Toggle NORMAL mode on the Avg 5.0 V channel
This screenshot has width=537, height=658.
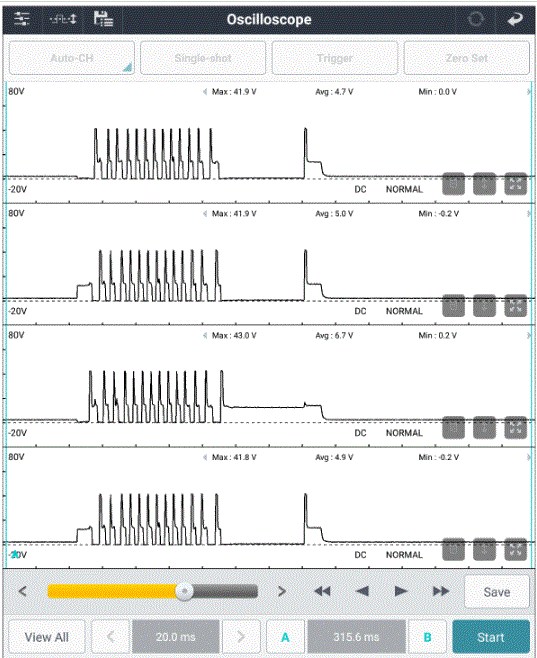(404, 311)
